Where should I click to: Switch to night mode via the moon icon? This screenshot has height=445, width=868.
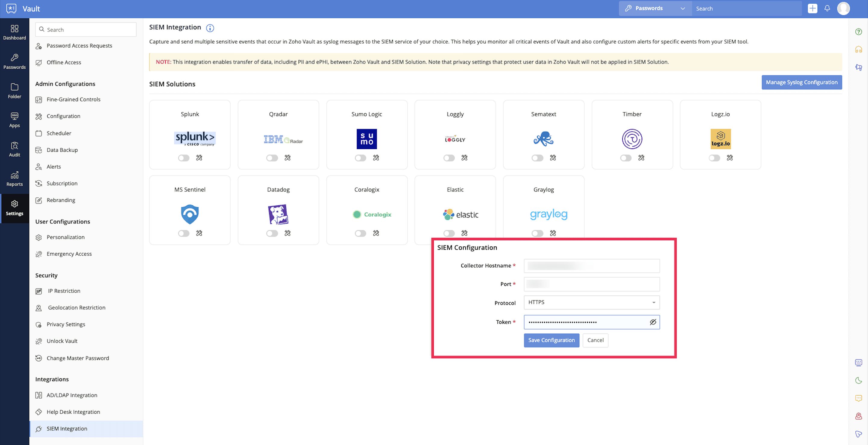(858, 380)
